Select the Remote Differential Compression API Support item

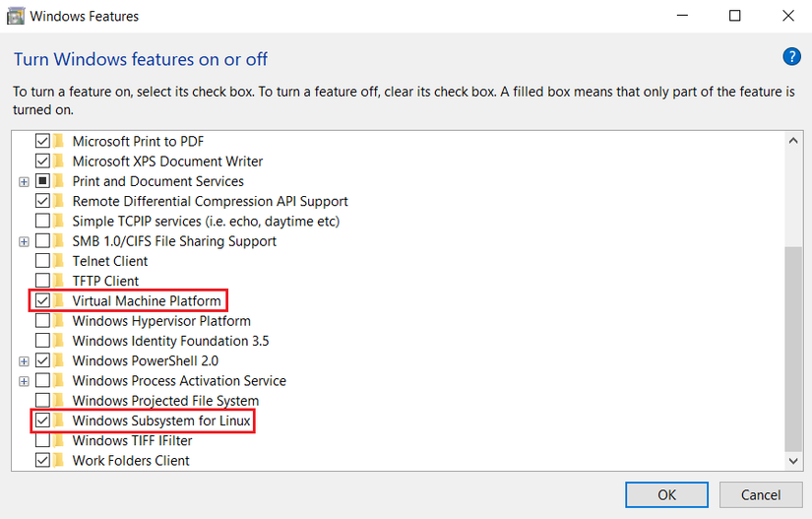(x=210, y=201)
